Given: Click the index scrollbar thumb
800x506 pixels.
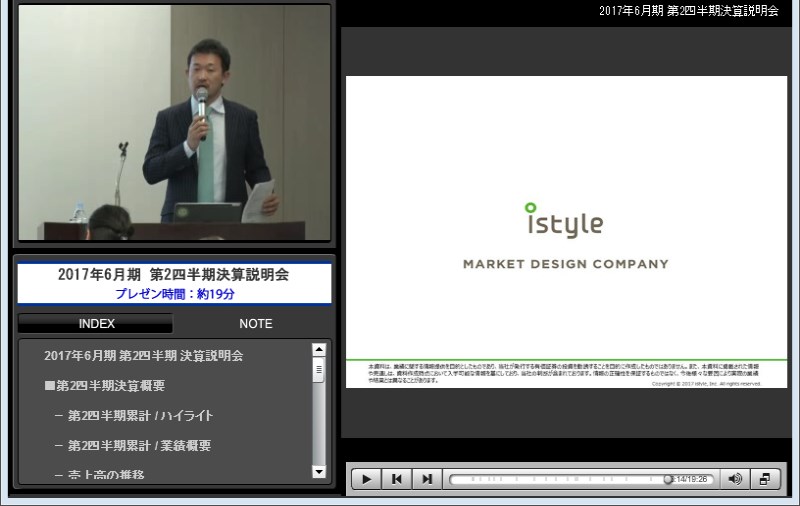Looking at the screenshot, I should tap(319, 369).
